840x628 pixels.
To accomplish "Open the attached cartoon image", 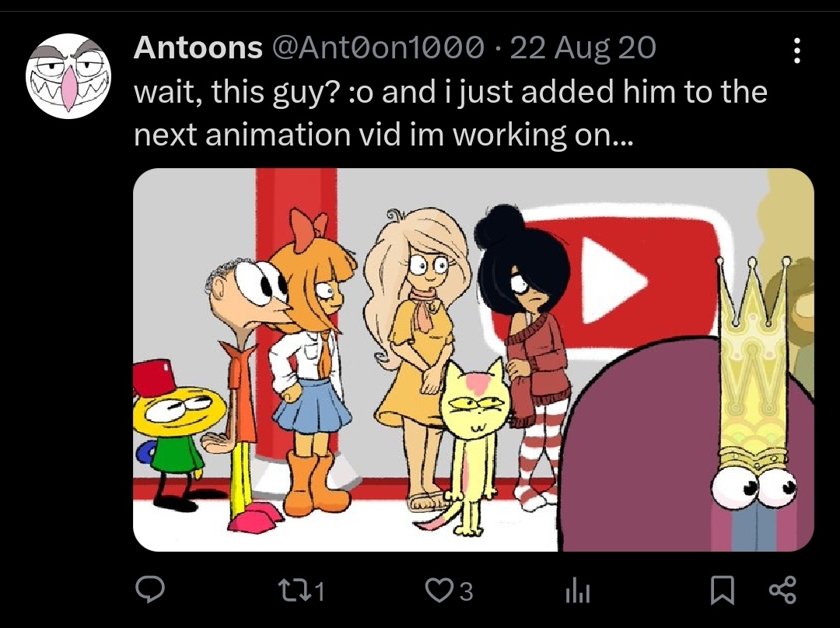I will (x=473, y=360).
